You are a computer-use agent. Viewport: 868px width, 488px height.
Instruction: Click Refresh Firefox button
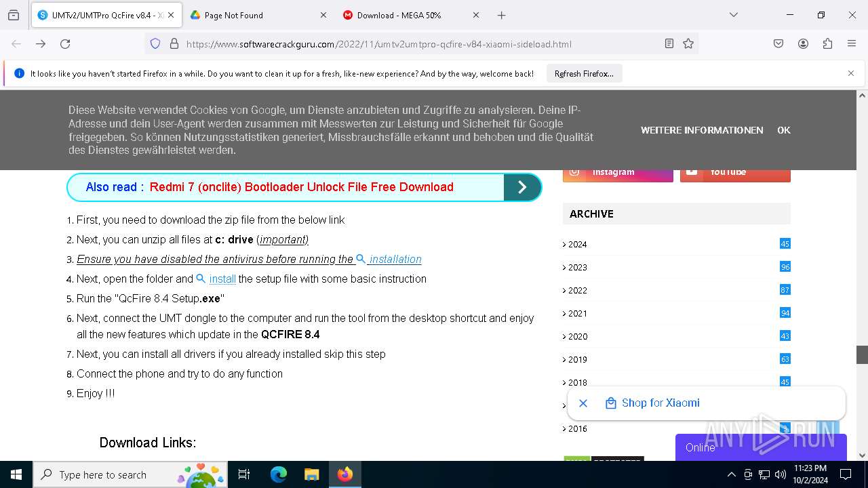click(x=584, y=74)
